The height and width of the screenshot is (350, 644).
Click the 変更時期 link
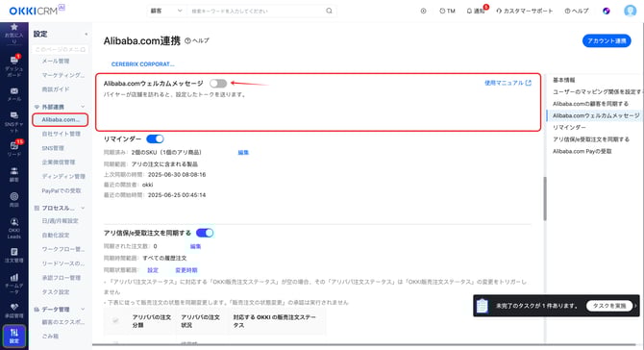(186, 270)
